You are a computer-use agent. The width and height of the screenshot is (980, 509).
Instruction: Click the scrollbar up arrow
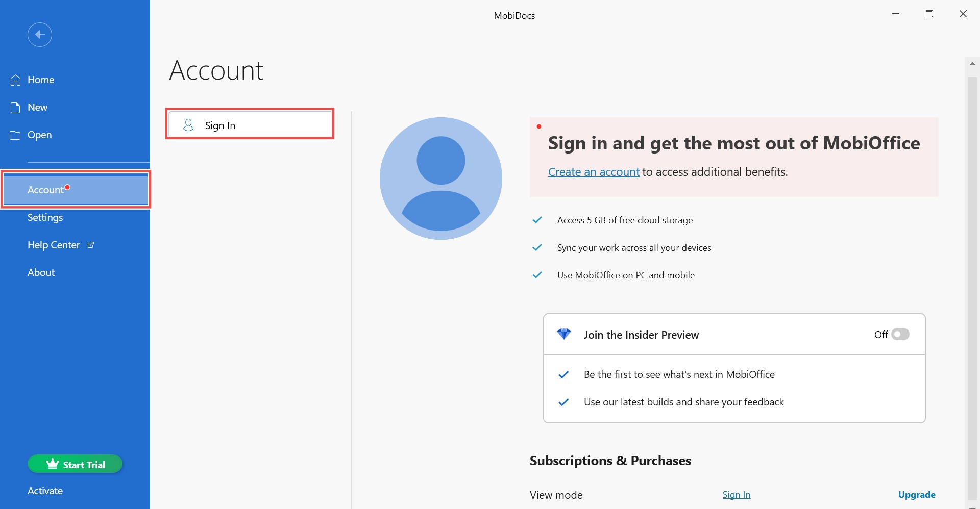coord(972,63)
